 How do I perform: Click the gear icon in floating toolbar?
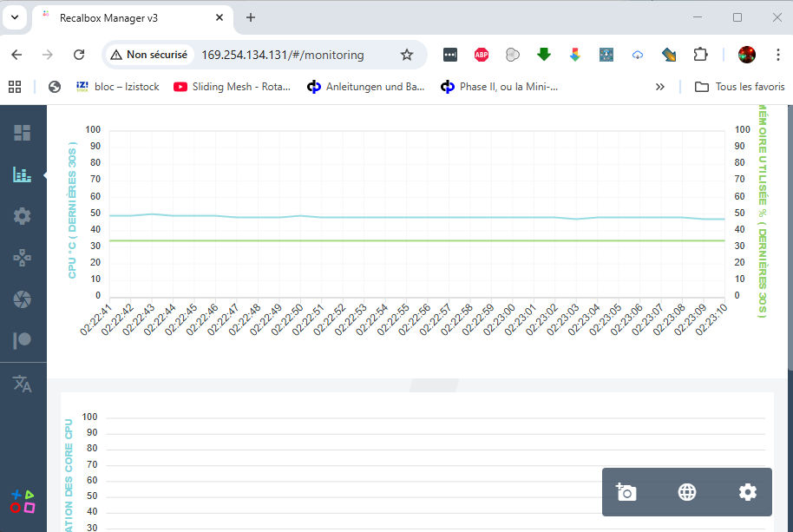(748, 492)
